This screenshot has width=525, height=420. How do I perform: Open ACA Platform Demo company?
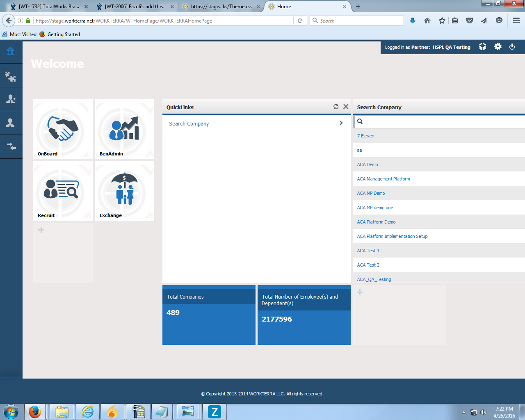tap(376, 222)
